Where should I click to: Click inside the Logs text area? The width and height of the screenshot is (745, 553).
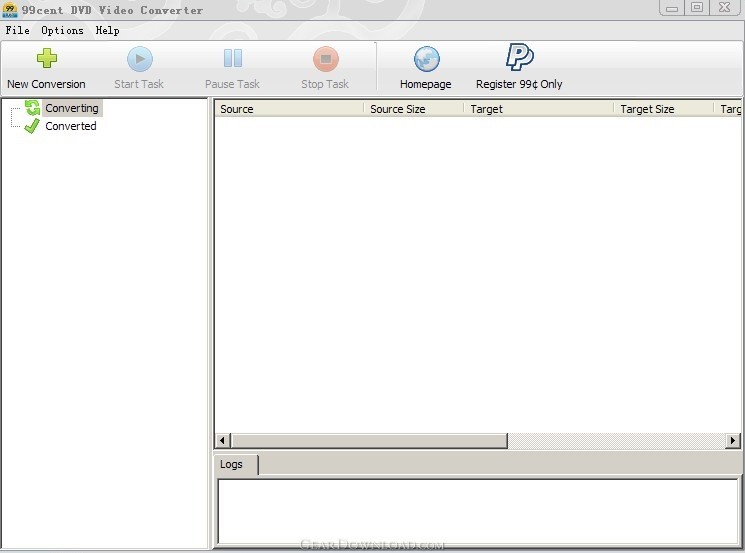pos(478,511)
